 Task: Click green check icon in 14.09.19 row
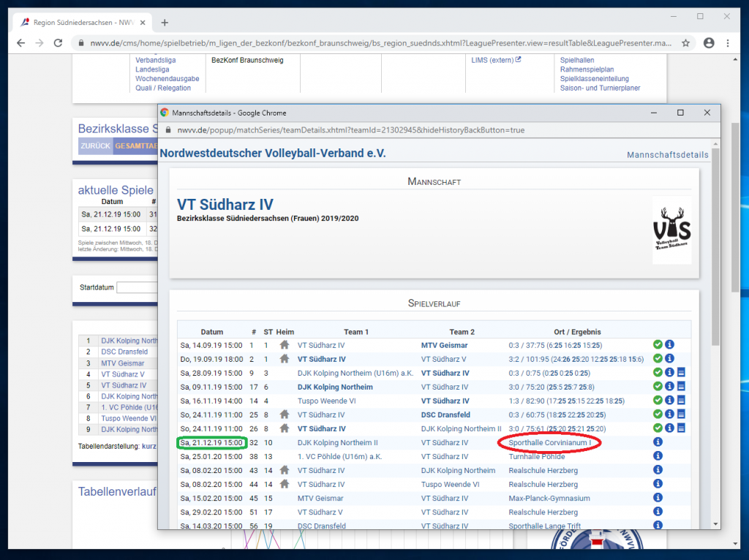(658, 344)
